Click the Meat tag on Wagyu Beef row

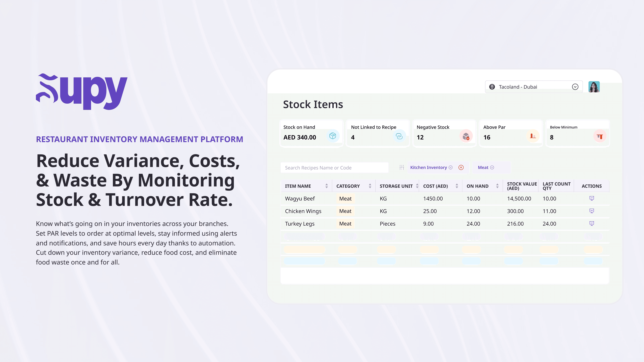click(345, 199)
